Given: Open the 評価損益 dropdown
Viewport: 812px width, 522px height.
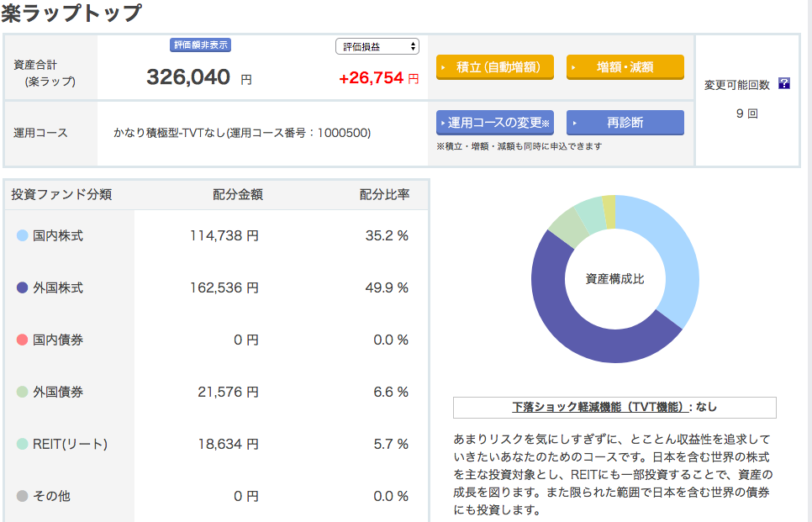Looking at the screenshot, I should tap(377, 46).
